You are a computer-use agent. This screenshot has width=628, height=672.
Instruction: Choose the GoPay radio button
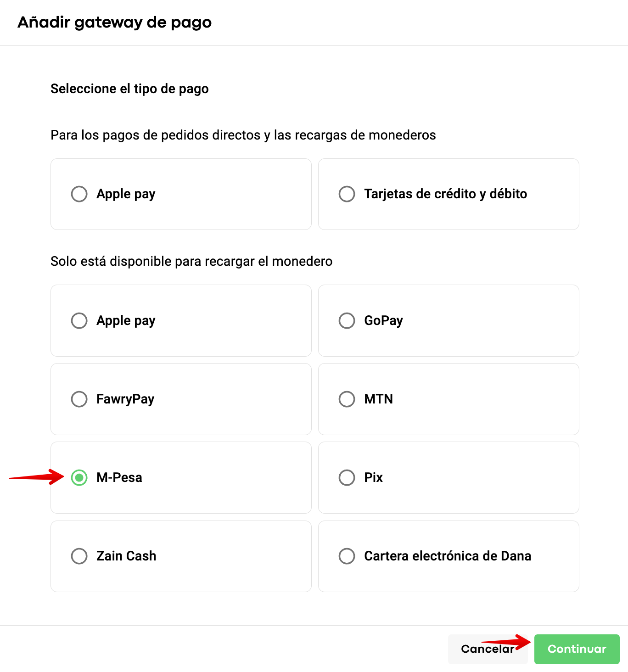pyautogui.click(x=347, y=320)
